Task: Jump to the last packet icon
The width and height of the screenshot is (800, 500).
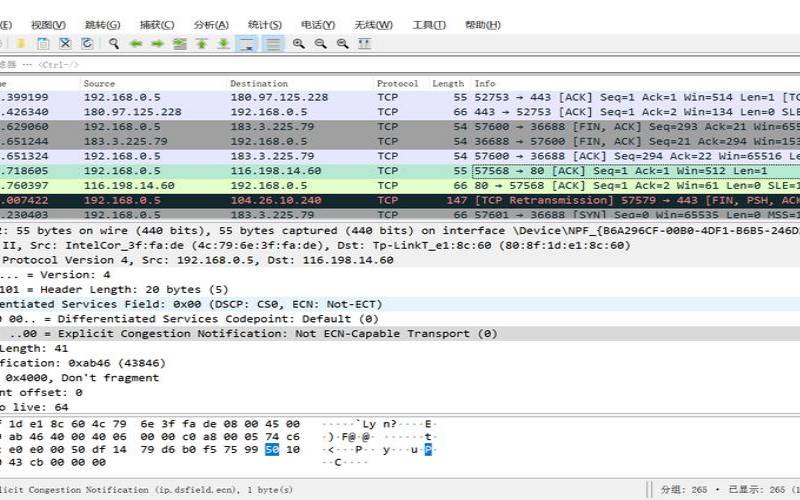Action: 223,43
